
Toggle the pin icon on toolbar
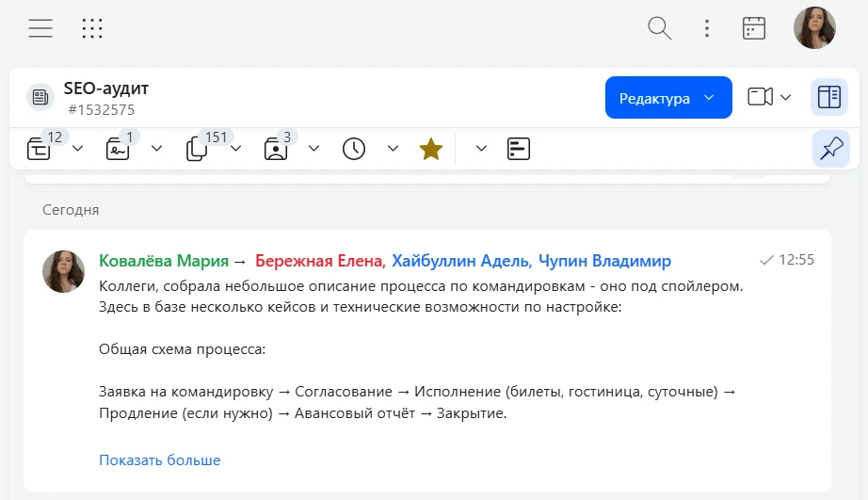[831, 149]
